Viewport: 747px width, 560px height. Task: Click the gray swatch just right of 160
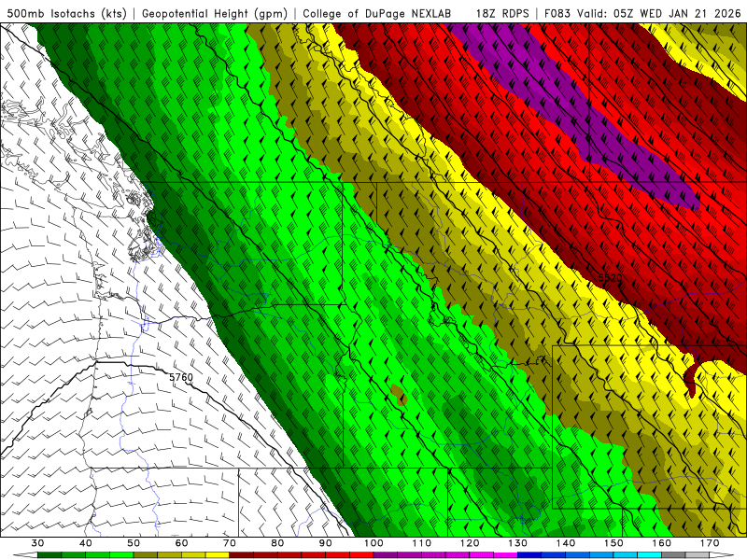[x=673, y=555]
